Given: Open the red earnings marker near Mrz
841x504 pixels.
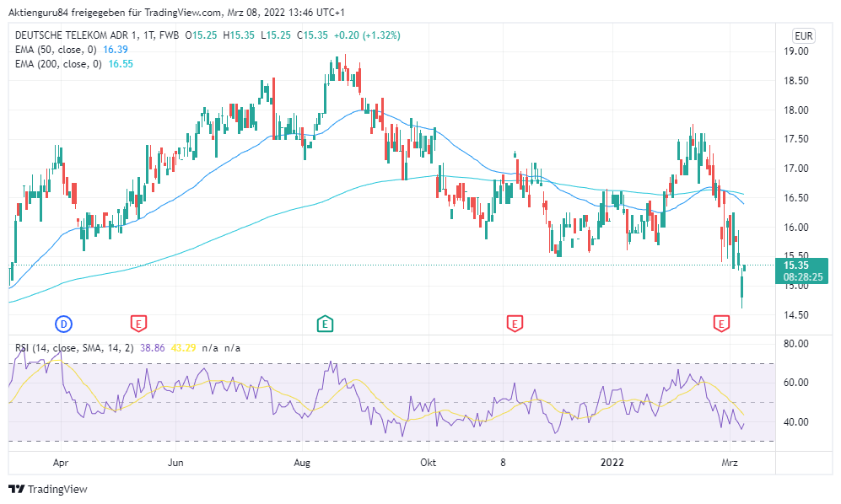Looking at the screenshot, I should pyautogui.click(x=721, y=324).
